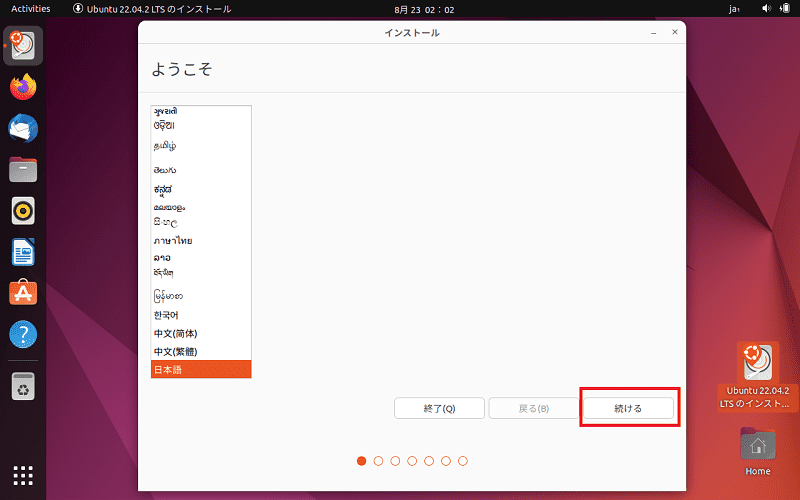Close the インストール window
Image resolution: width=800 pixels, height=500 pixels.
[x=674, y=32]
